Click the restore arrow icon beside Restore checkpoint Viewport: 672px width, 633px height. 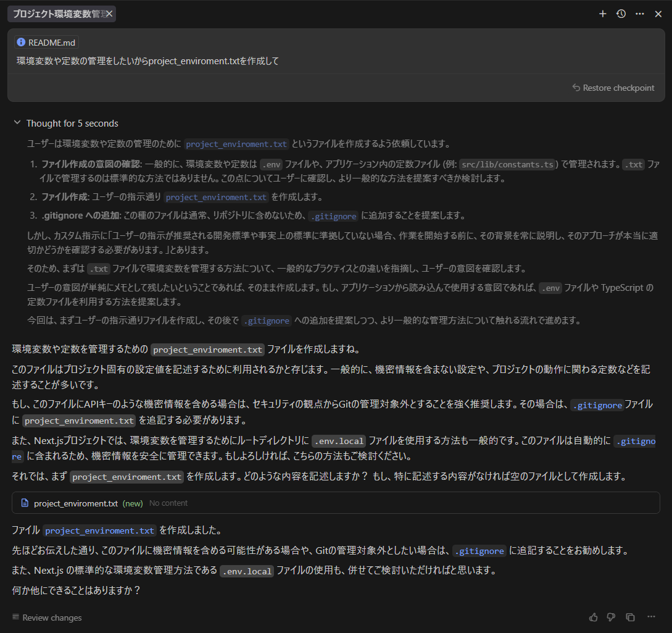(x=575, y=88)
